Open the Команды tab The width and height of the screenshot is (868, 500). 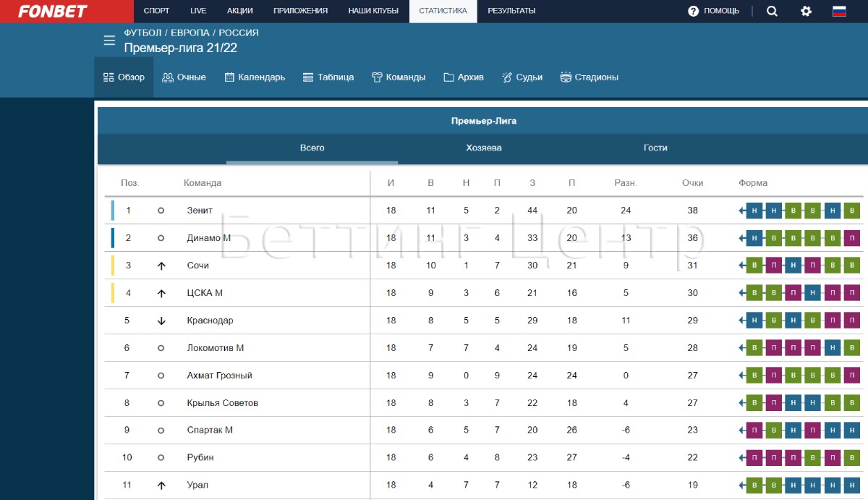399,77
